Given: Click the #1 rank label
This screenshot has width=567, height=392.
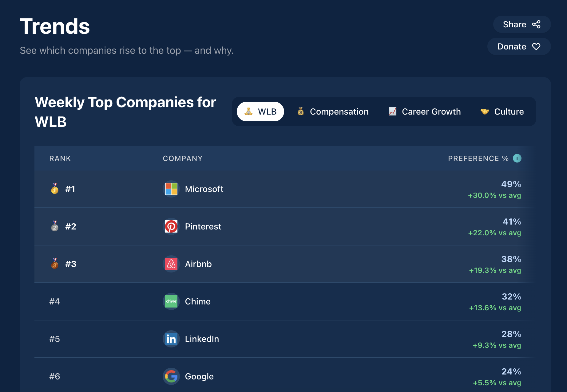Looking at the screenshot, I should coord(70,189).
